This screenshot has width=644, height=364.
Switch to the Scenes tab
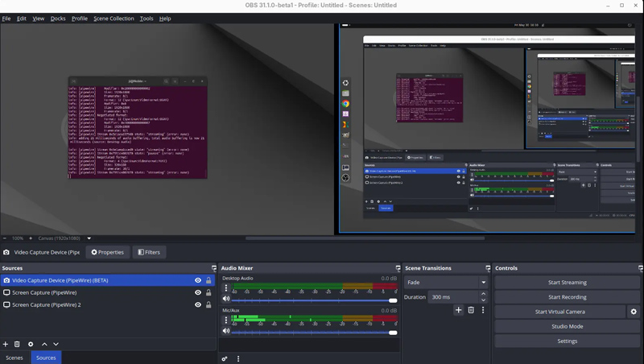point(14,358)
